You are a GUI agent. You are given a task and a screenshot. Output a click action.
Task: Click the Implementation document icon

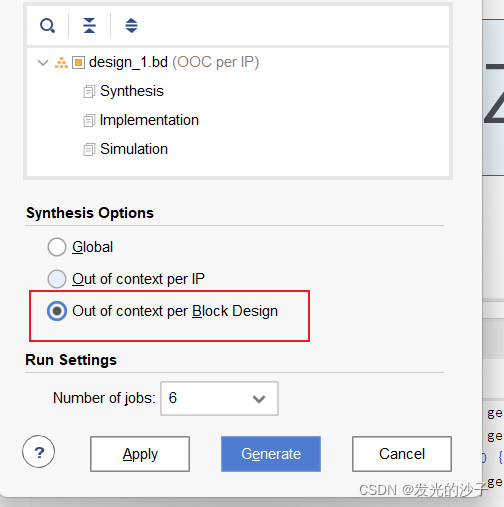pos(89,121)
